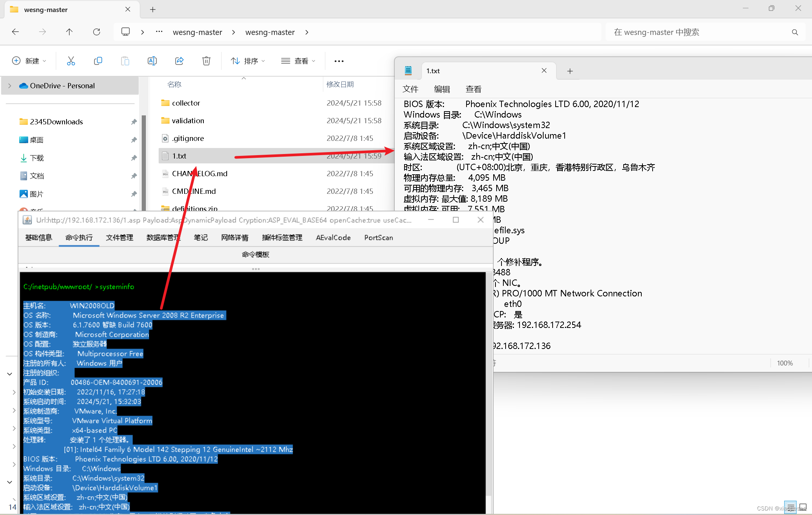The width and height of the screenshot is (812, 515).
Task: Cut selection with the scissors icon
Action: coord(71,61)
